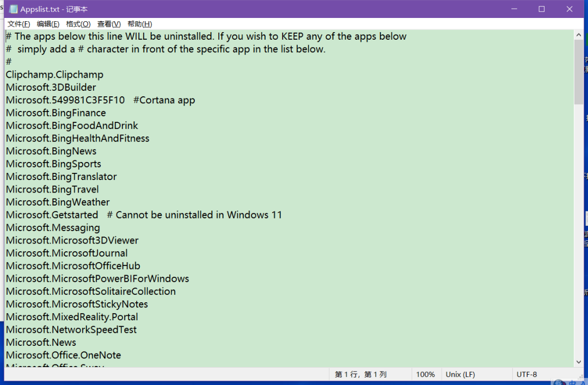Minimize the Appslist.txt Notepad window
Screen dimensions: 588x385
[x=514, y=9]
